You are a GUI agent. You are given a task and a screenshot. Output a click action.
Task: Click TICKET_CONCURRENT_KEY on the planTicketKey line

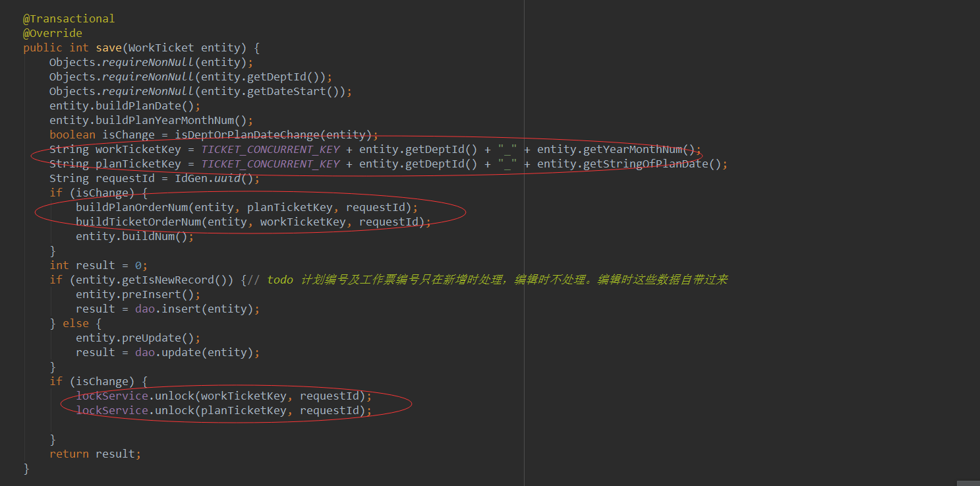(x=270, y=164)
